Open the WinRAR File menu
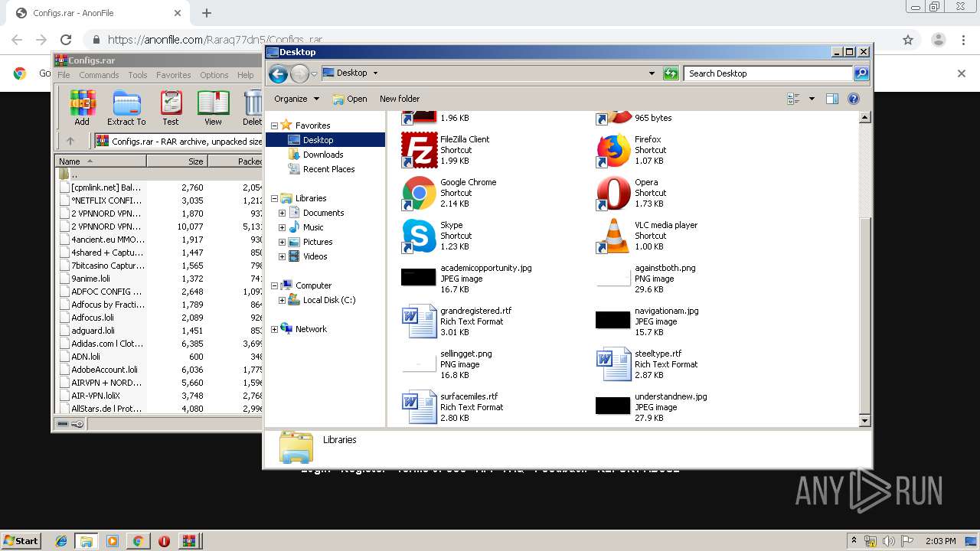 64,75
